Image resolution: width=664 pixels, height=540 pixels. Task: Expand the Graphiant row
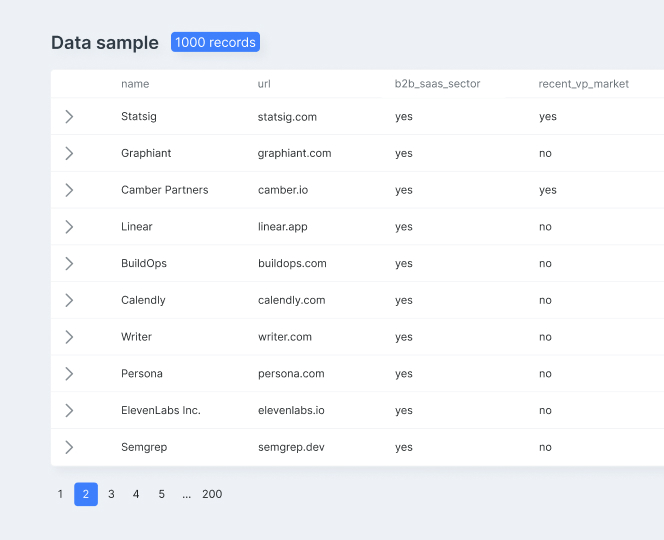coord(69,153)
